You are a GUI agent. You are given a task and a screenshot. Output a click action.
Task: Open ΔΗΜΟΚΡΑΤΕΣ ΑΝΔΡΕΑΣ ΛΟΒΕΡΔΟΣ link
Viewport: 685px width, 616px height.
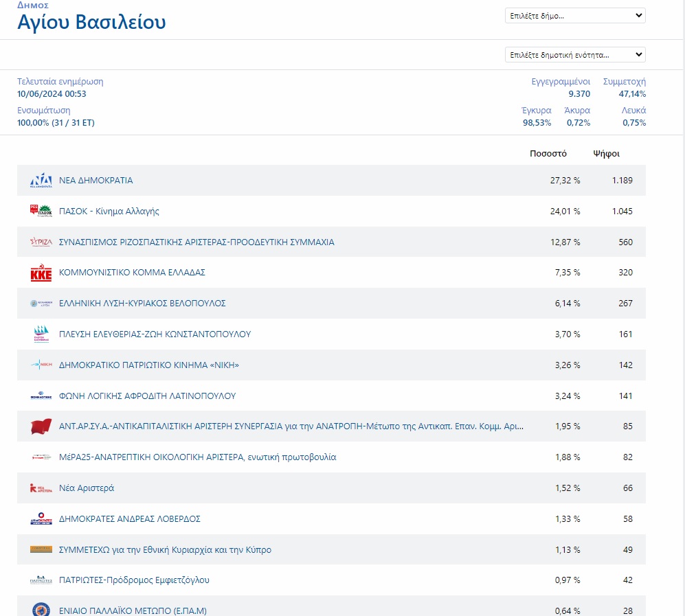pyautogui.click(x=129, y=518)
